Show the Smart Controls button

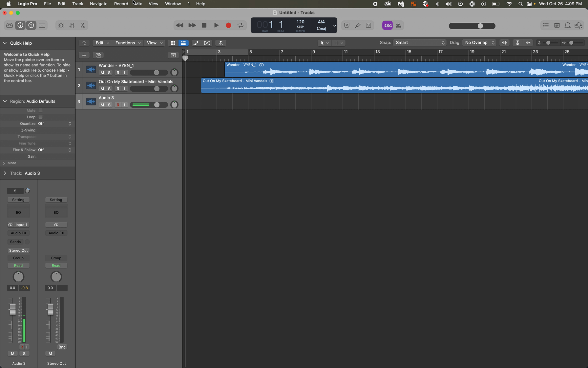tap(61, 25)
